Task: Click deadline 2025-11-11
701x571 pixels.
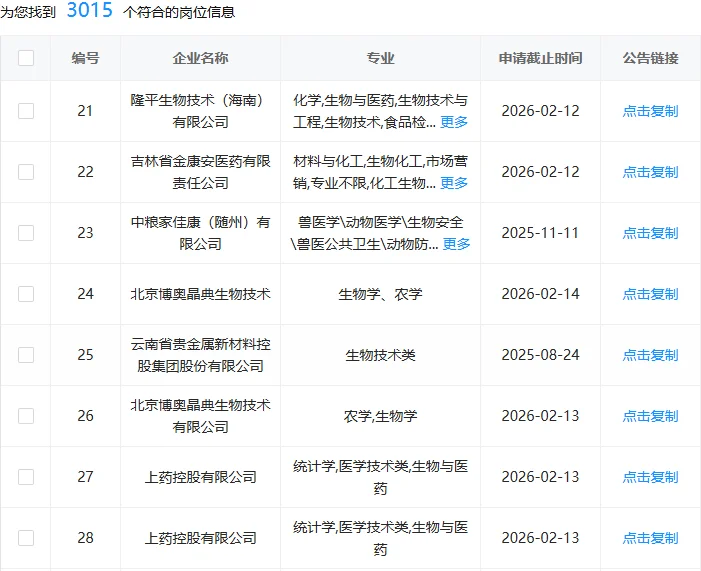Action: (x=541, y=233)
